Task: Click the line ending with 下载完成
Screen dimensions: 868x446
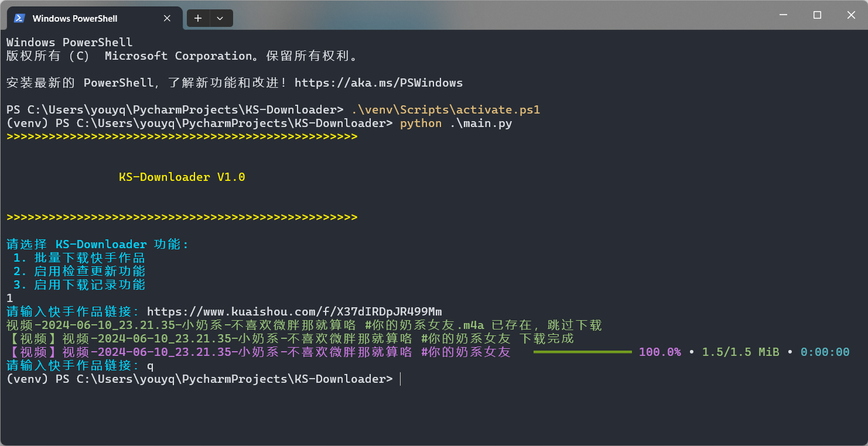Action: pos(291,338)
